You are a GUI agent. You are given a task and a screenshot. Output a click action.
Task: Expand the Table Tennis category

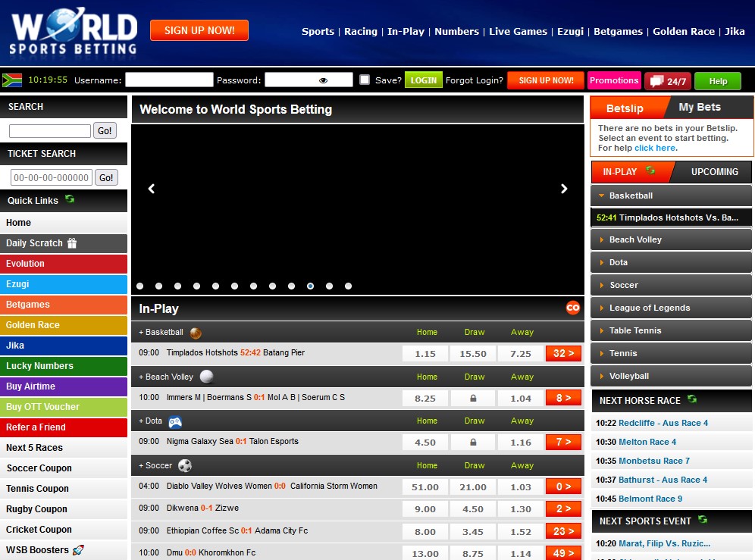671,330
